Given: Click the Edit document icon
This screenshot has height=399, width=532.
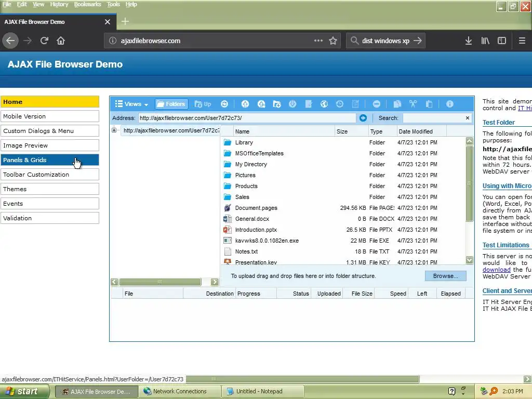Looking at the screenshot, I should tap(309, 104).
